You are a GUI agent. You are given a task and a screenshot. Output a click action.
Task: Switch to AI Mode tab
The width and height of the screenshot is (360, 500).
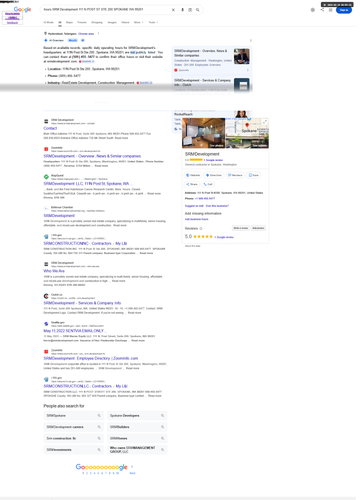[x=48, y=22]
